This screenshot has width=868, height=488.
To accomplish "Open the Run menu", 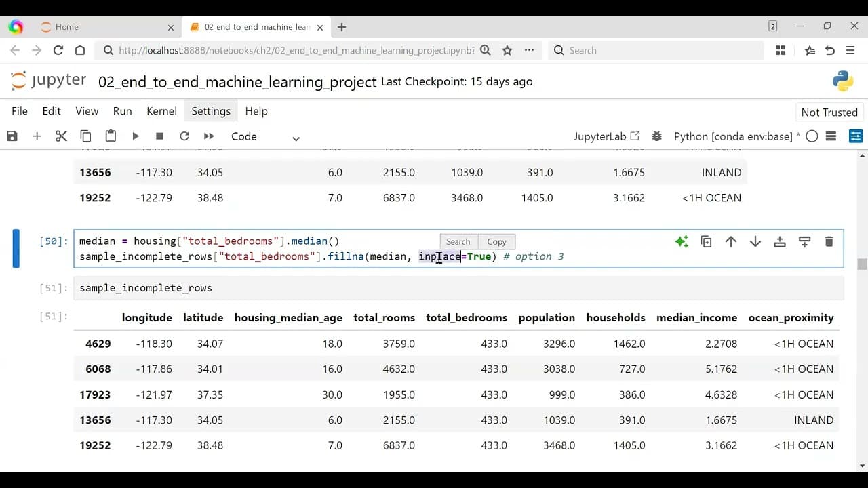I will click(123, 111).
